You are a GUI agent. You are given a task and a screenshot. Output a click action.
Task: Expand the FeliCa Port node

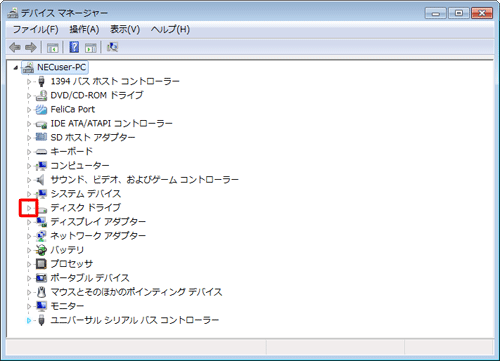[x=29, y=110]
